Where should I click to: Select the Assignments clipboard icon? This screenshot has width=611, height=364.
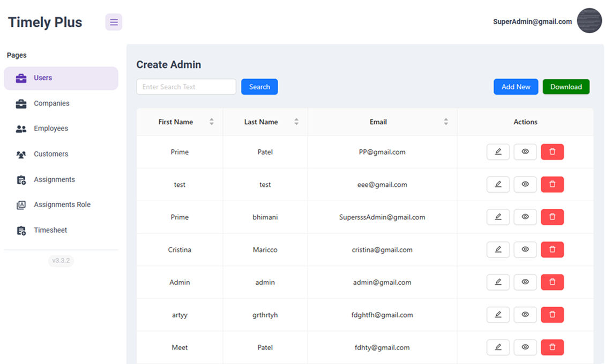coord(20,179)
